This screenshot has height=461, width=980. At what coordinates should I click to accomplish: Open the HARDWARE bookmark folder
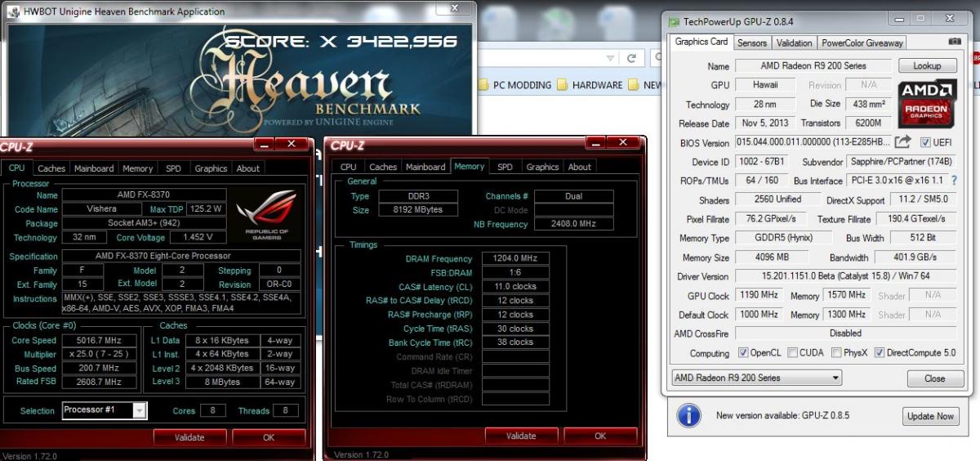coord(590,84)
